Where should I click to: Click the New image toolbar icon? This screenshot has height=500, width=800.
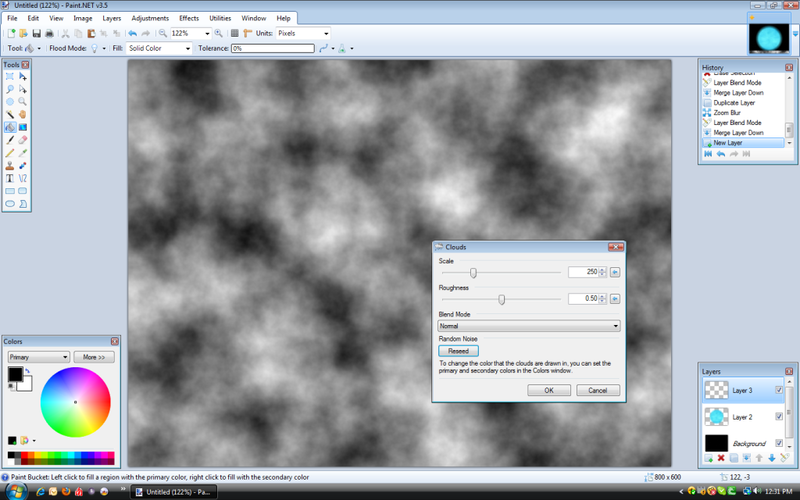click(11, 33)
